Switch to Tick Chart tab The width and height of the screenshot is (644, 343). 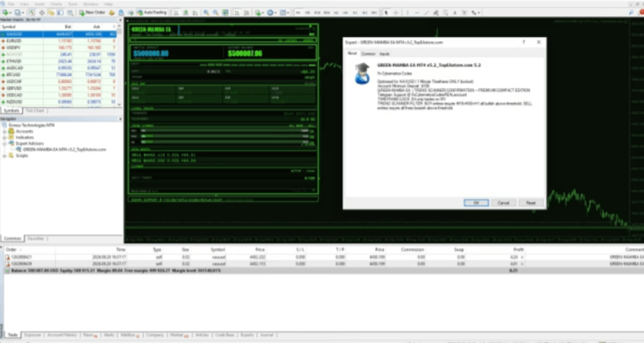pos(35,111)
